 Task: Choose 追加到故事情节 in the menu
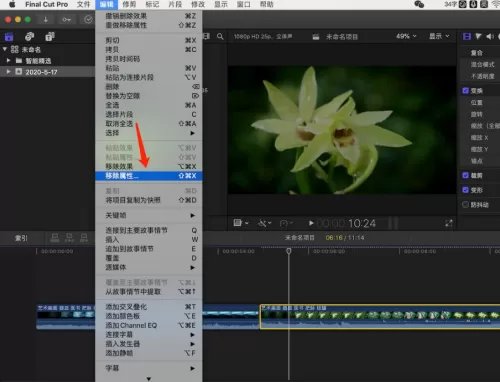149,249
